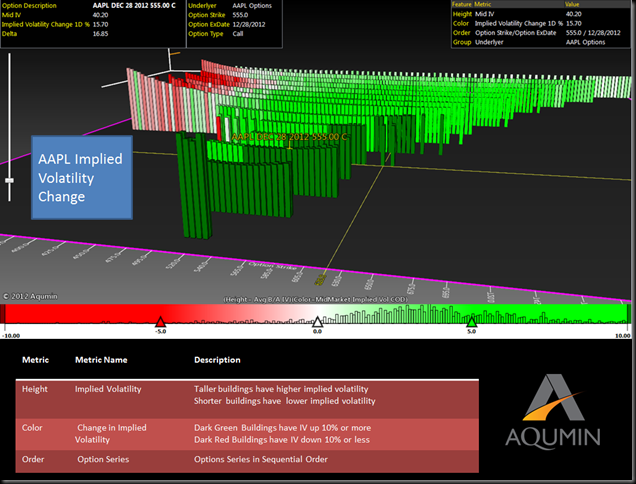Image resolution: width=636 pixels, height=484 pixels.
Task: Click the green triangle marker at 5.0
Action: point(471,322)
